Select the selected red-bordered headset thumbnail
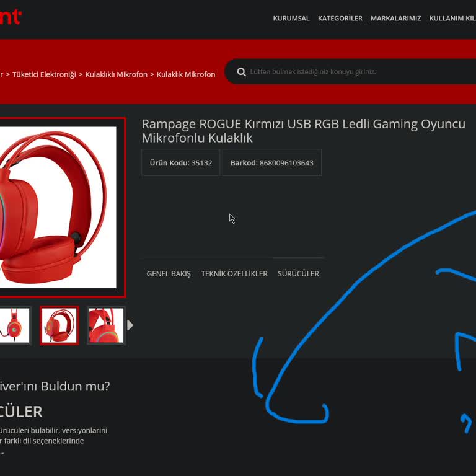The image size is (476, 476). point(59,325)
